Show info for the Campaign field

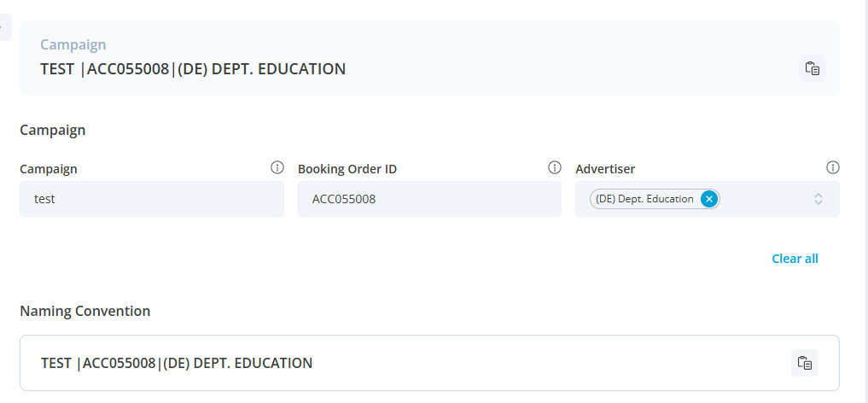click(x=277, y=167)
